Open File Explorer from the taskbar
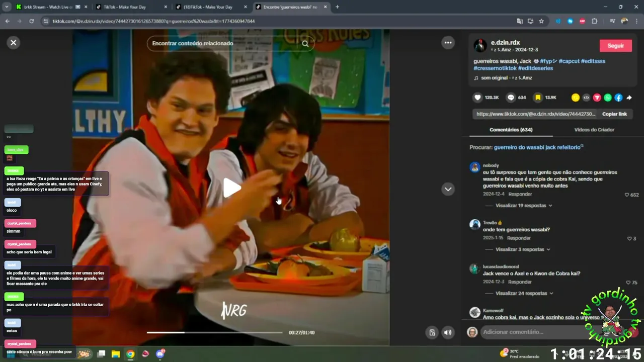This screenshot has height=362, width=644. pyautogui.click(x=116, y=354)
